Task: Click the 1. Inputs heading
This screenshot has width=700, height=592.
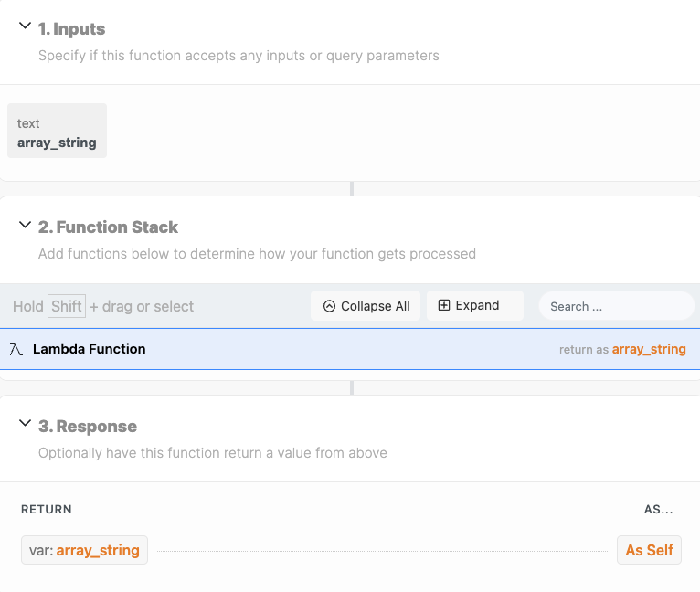Action: pyautogui.click(x=71, y=29)
